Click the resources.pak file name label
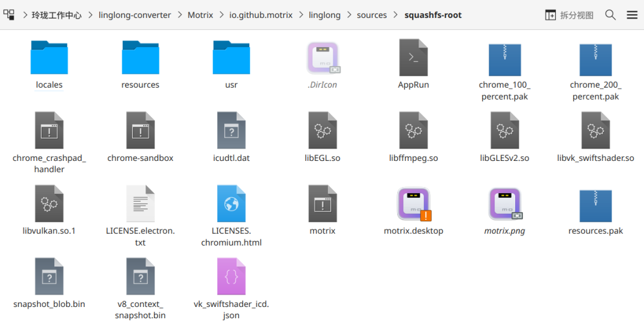The image size is (644, 329). [x=596, y=231]
